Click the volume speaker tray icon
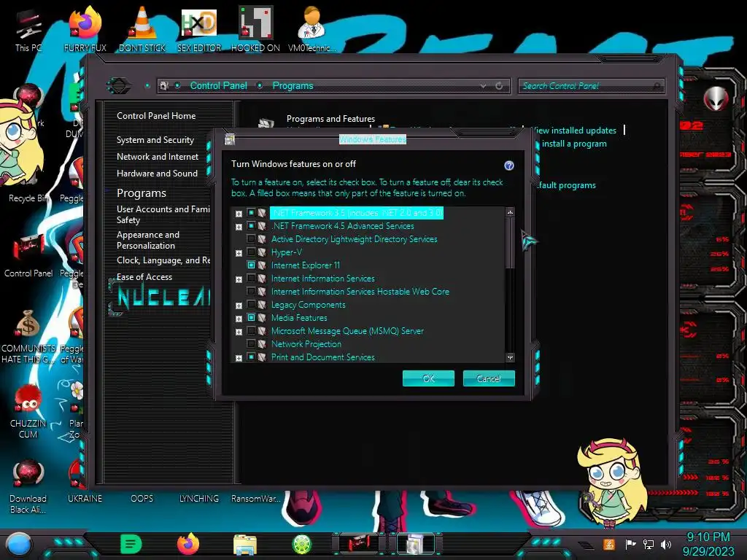The width and height of the screenshot is (747, 560). point(666,544)
